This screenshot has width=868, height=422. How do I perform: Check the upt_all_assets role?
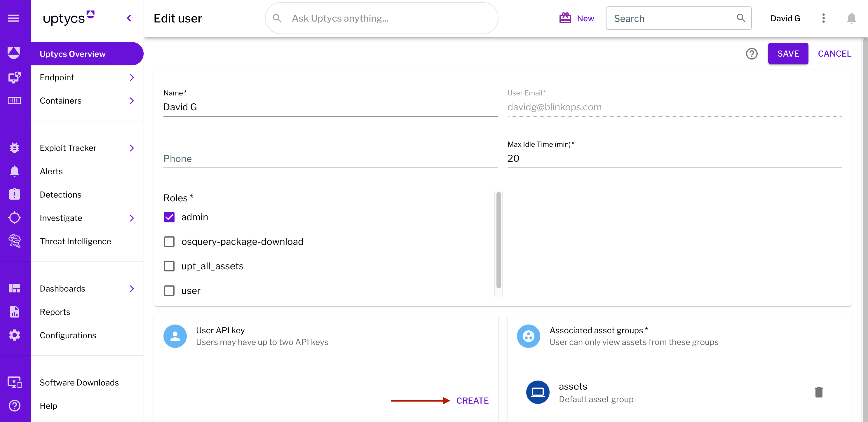[169, 266]
